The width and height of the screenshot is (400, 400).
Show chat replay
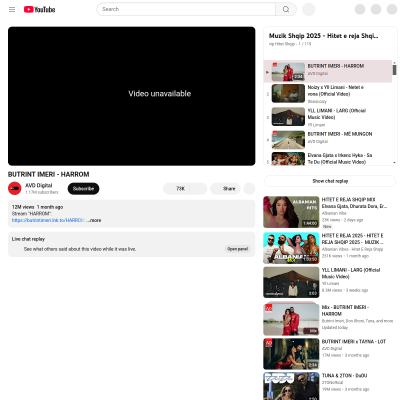click(x=330, y=181)
